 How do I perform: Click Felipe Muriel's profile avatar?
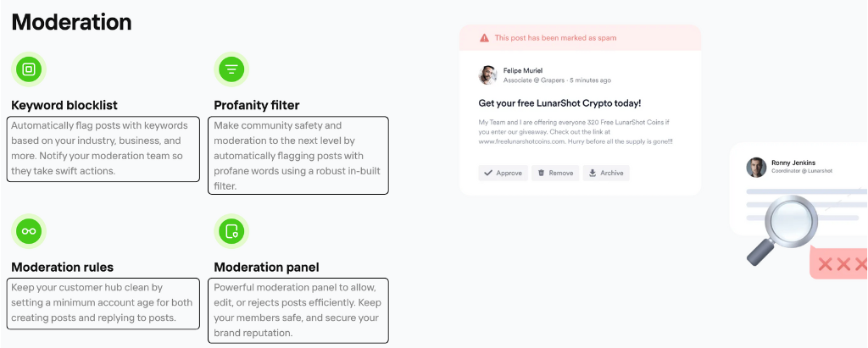(487, 75)
